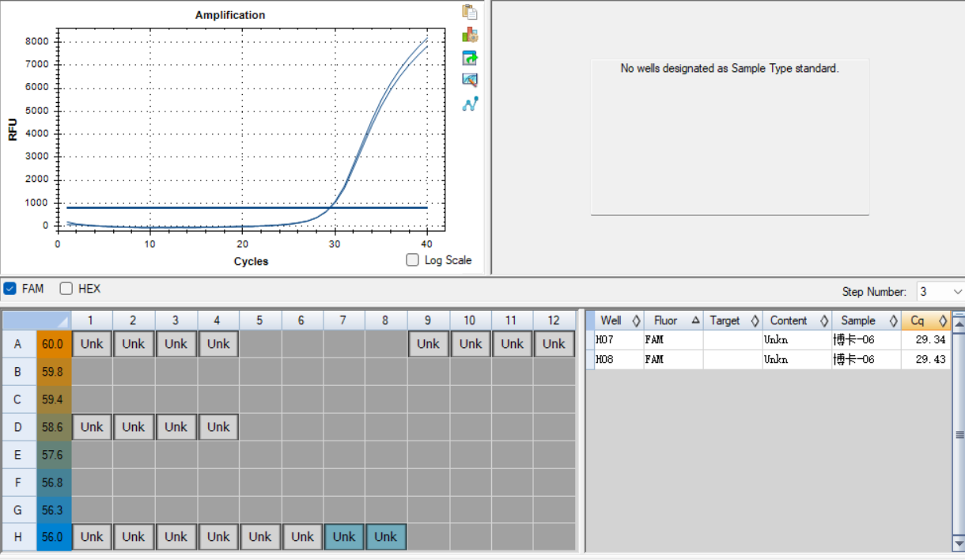Sort by the Content column header
Screen dimensions: 965x560
[x=797, y=320]
